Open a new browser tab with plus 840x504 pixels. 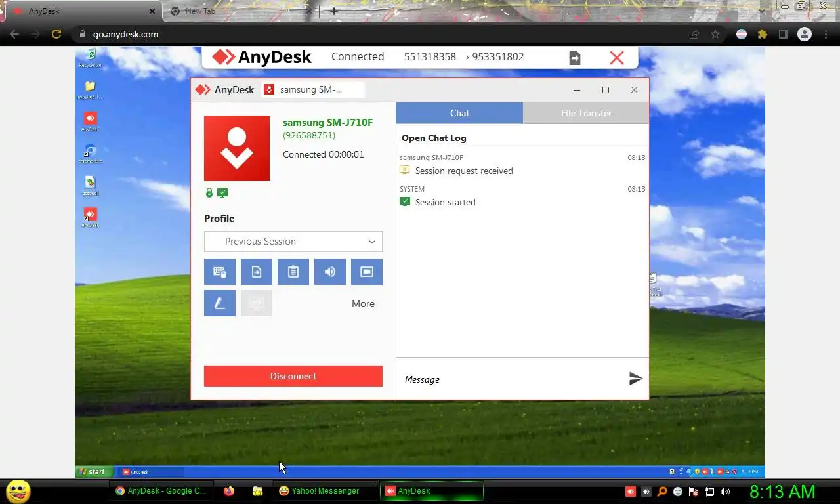(334, 11)
